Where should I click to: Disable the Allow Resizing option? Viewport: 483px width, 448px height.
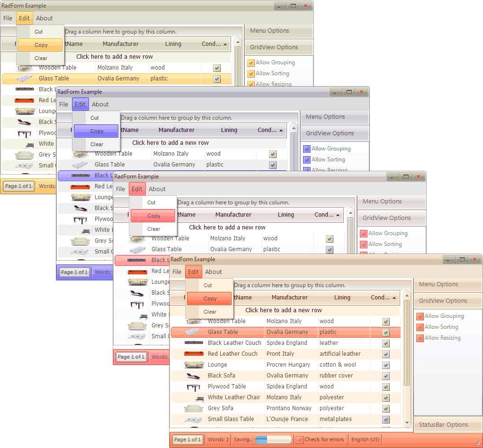tap(419, 338)
